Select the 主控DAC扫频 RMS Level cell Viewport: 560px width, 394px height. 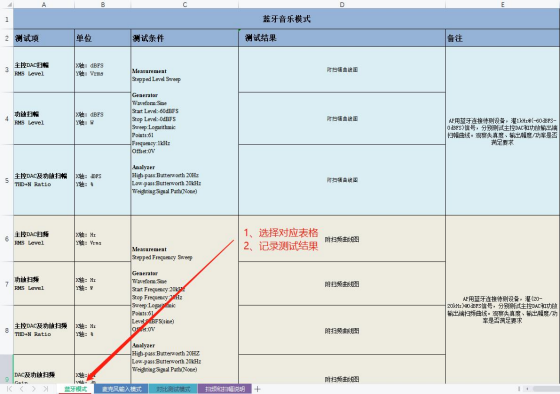point(44,239)
